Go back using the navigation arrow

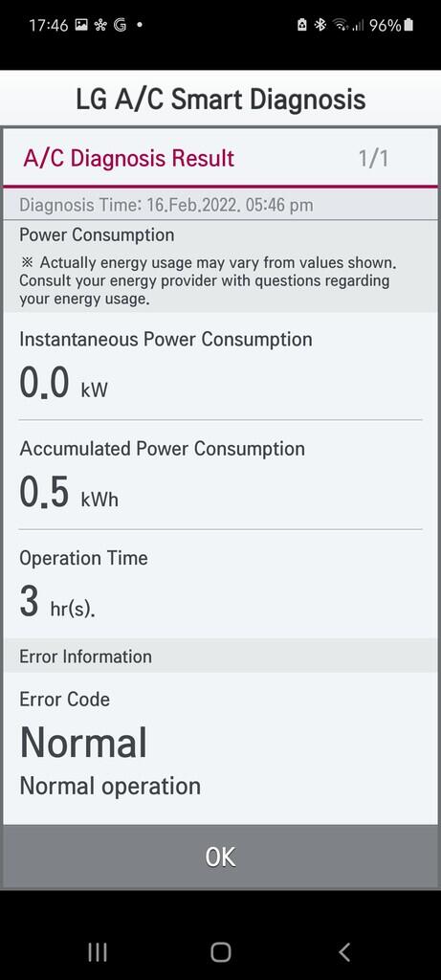344,952
